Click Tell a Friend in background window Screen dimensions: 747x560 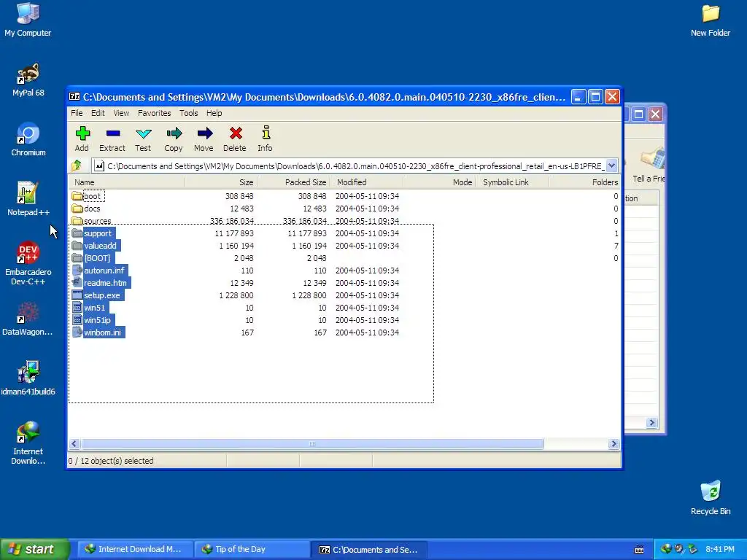point(649,165)
